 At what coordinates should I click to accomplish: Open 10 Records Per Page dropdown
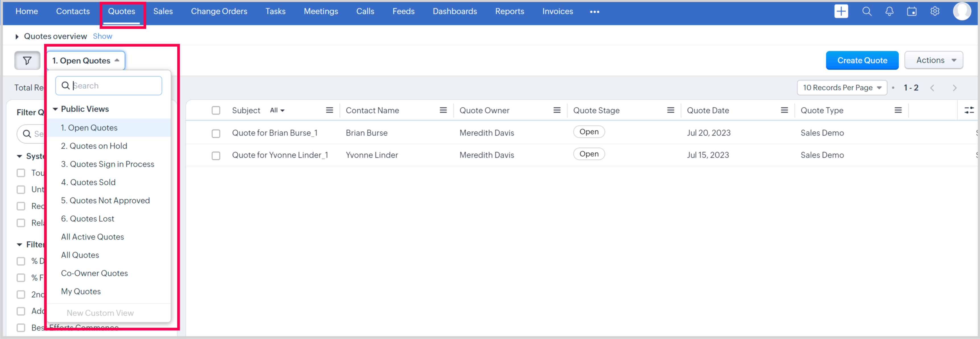(x=842, y=88)
